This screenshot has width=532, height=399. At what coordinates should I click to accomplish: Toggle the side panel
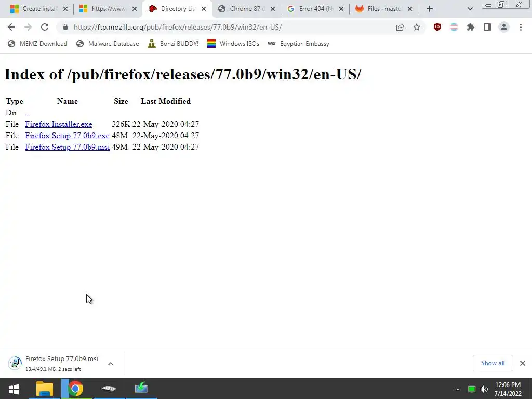tap(487, 27)
